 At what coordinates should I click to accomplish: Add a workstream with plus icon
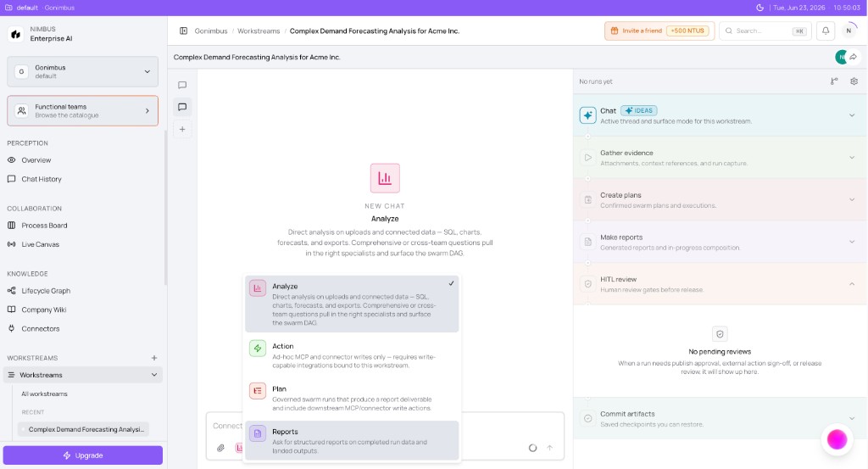coord(154,358)
